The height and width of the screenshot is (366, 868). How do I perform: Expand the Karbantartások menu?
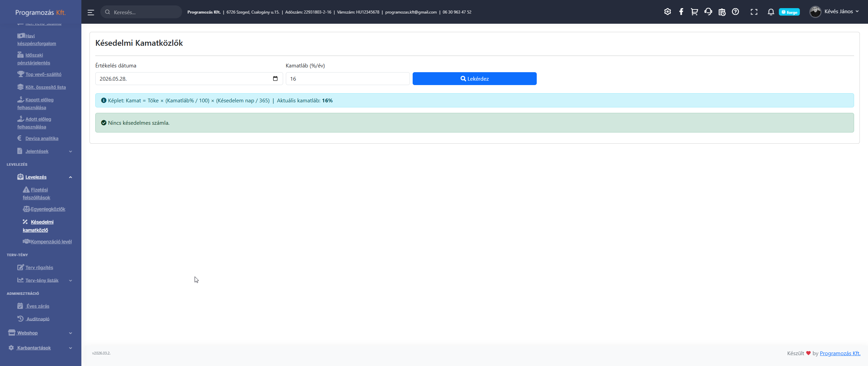[40, 348]
